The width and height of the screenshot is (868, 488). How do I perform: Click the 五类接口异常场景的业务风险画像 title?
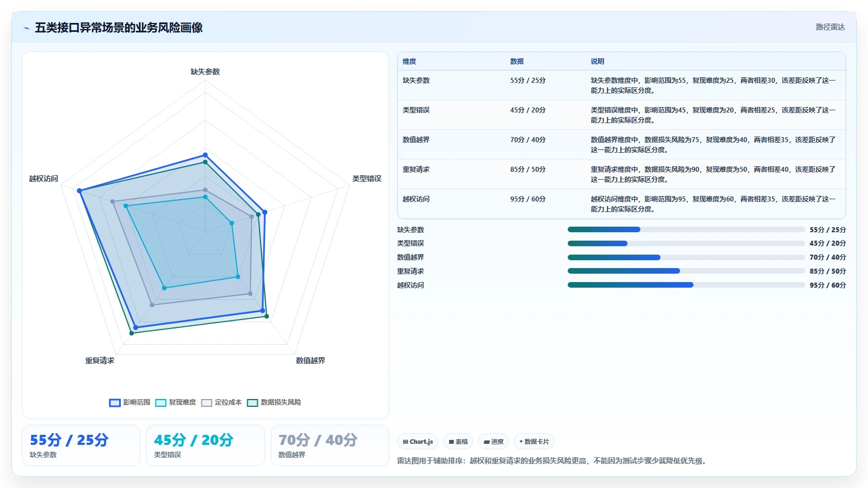coord(119,28)
